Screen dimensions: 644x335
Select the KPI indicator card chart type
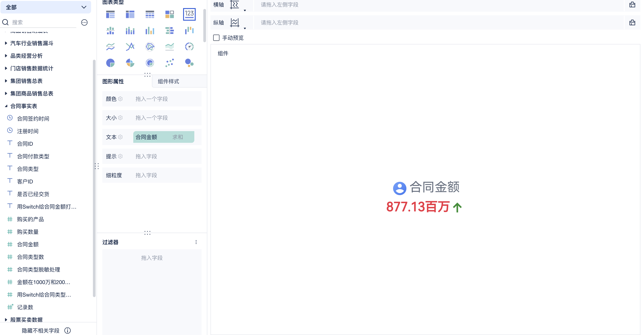pos(189,14)
